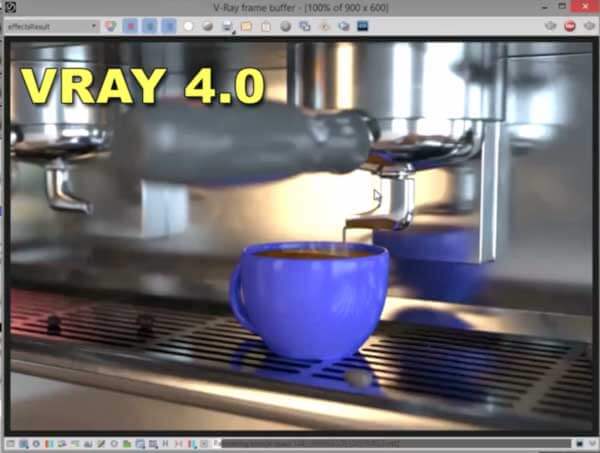Viewport: 600px width, 453px height.
Task: Enable stereo green/magenta view
Action: pos(204,444)
